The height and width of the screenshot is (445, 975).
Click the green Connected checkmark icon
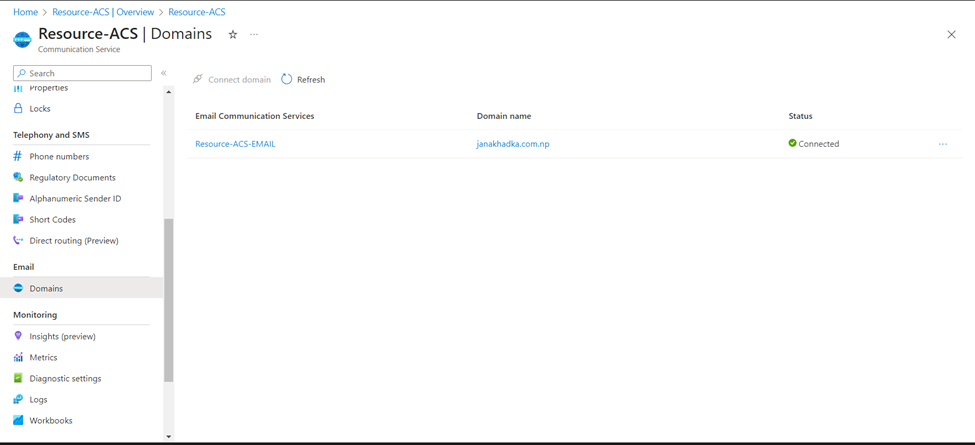(792, 143)
